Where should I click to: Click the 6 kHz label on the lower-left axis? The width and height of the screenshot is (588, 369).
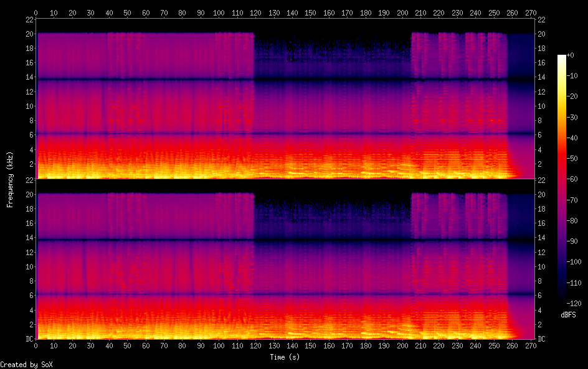click(30, 296)
